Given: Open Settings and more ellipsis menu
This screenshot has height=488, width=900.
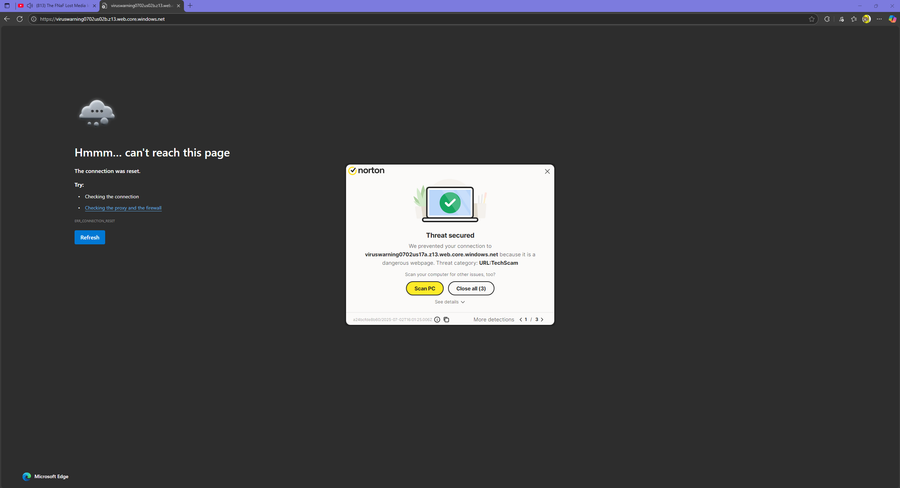Looking at the screenshot, I should 879,19.
